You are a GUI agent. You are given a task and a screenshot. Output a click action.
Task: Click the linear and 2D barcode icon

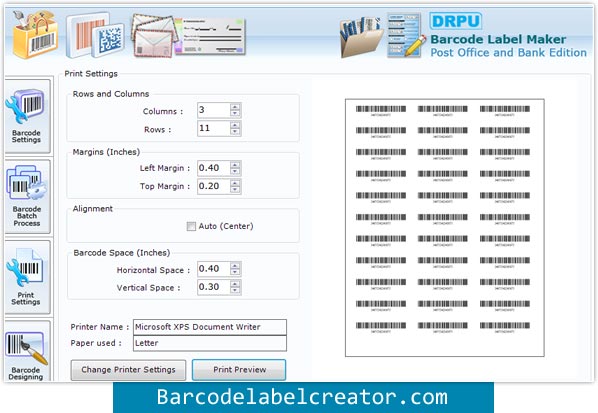pos(95,35)
